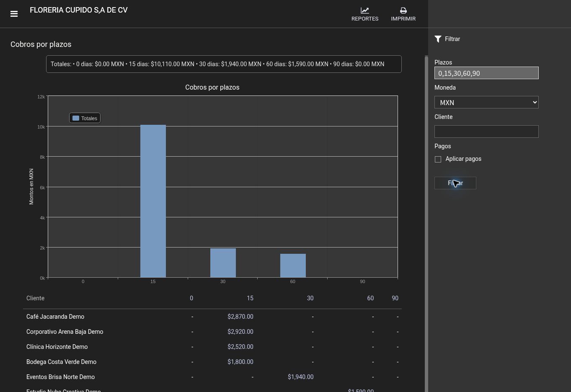Screen dimensions: 571x392
Task: Click the Cobros por plazos page heading
Action: [41, 44]
